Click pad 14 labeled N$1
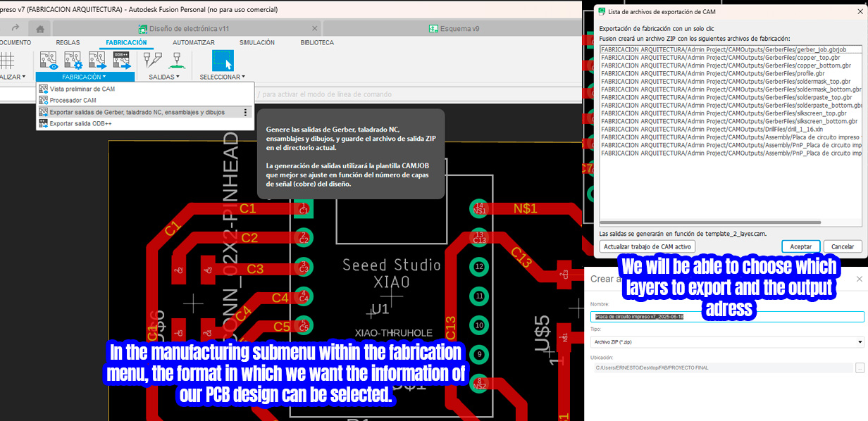The image size is (868, 421). click(x=480, y=208)
